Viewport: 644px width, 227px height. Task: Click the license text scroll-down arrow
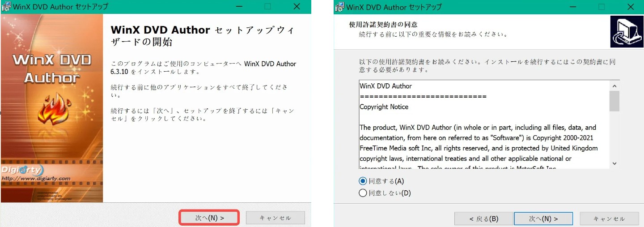coord(614,163)
